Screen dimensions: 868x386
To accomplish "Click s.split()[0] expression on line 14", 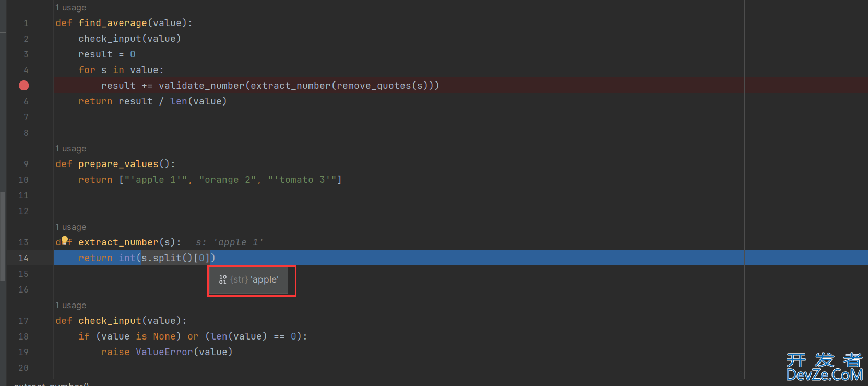I will coord(176,258).
